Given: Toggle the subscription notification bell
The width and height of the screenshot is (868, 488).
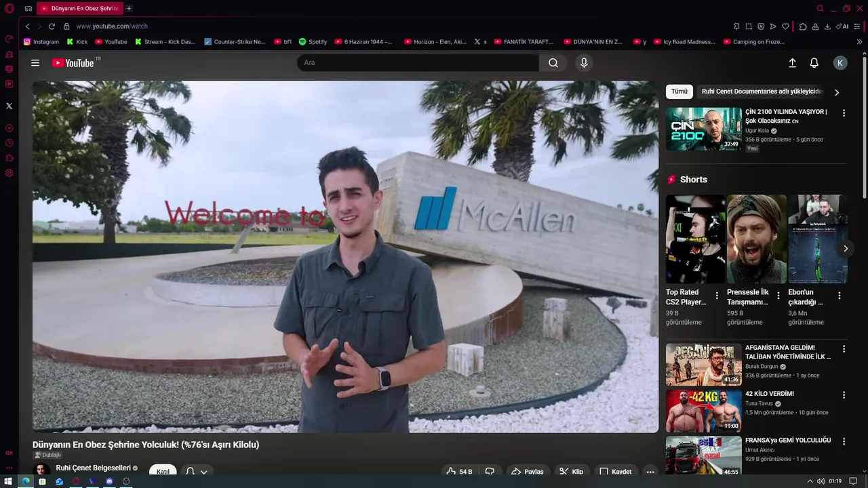Looking at the screenshot, I should coord(190,472).
